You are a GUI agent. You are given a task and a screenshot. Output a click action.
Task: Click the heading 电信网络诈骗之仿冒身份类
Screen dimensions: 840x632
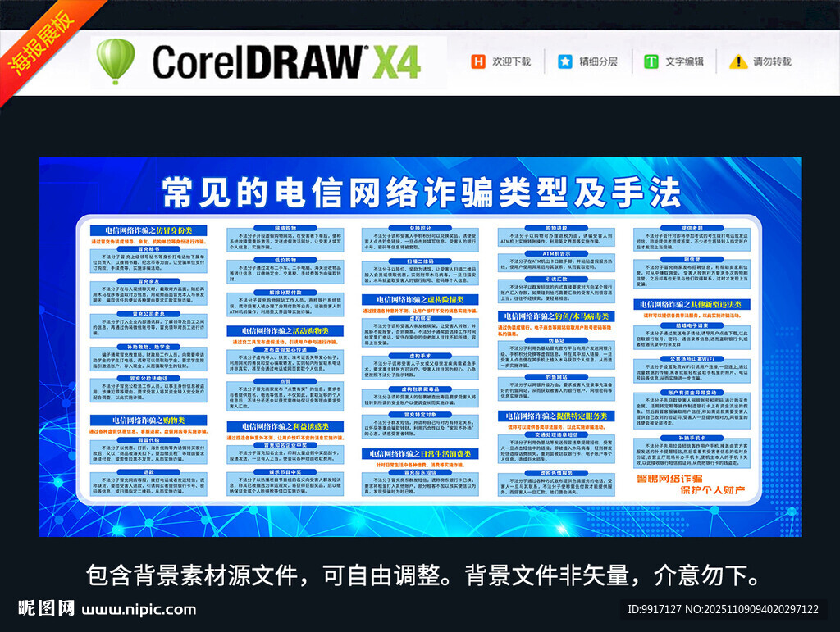click(148, 230)
